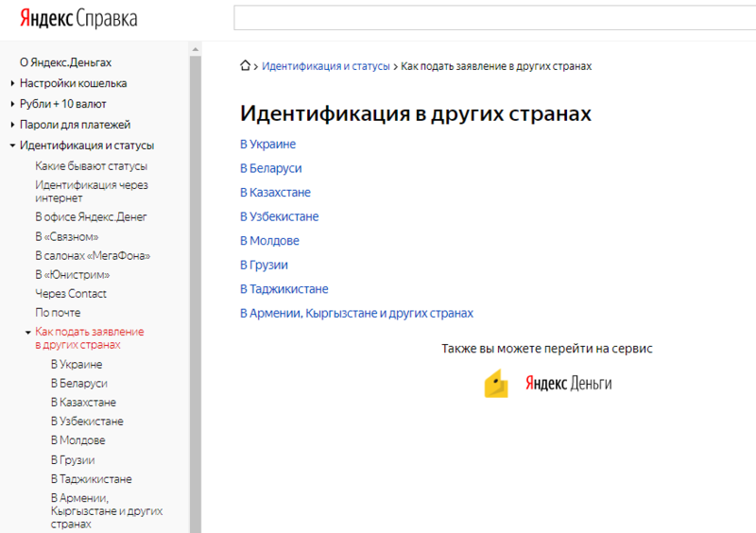756x533 pixels.
Task: Expand Пароли для платежей section arrow
Action: click(12, 125)
